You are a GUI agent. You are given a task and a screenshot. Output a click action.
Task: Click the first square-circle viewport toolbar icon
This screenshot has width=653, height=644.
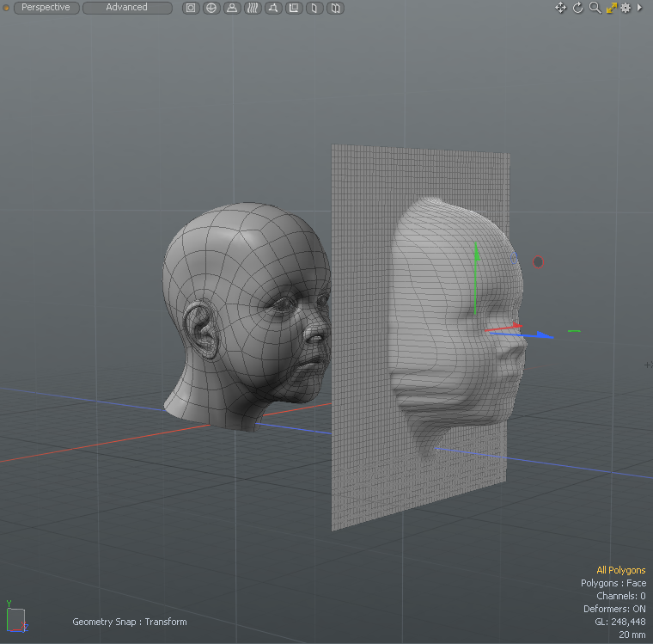click(191, 8)
